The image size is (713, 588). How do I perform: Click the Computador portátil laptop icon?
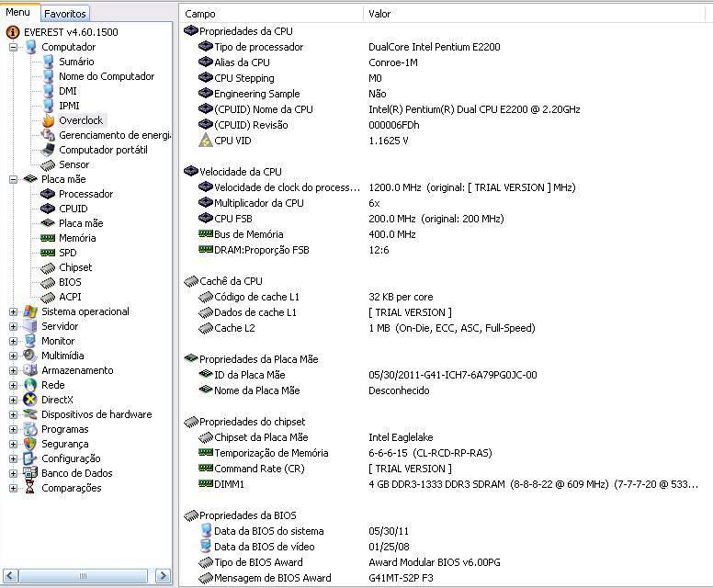click(x=48, y=150)
